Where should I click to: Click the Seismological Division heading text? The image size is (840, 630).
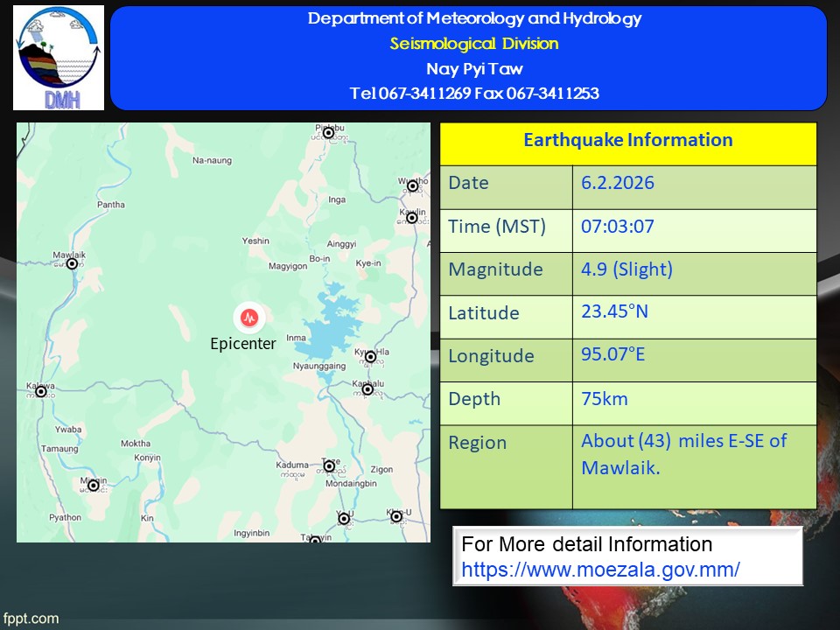(x=473, y=44)
